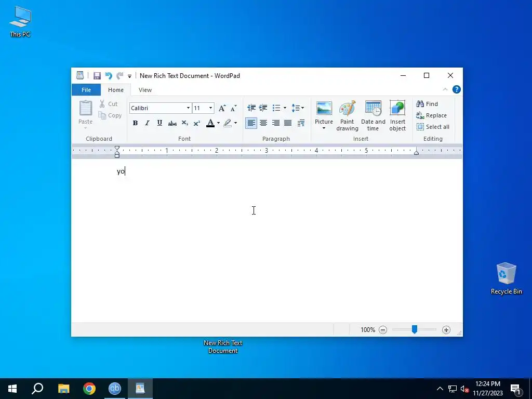Decrease paragraph indent
Image resolution: width=532 pixels, height=399 pixels.
pyautogui.click(x=251, y=108)
